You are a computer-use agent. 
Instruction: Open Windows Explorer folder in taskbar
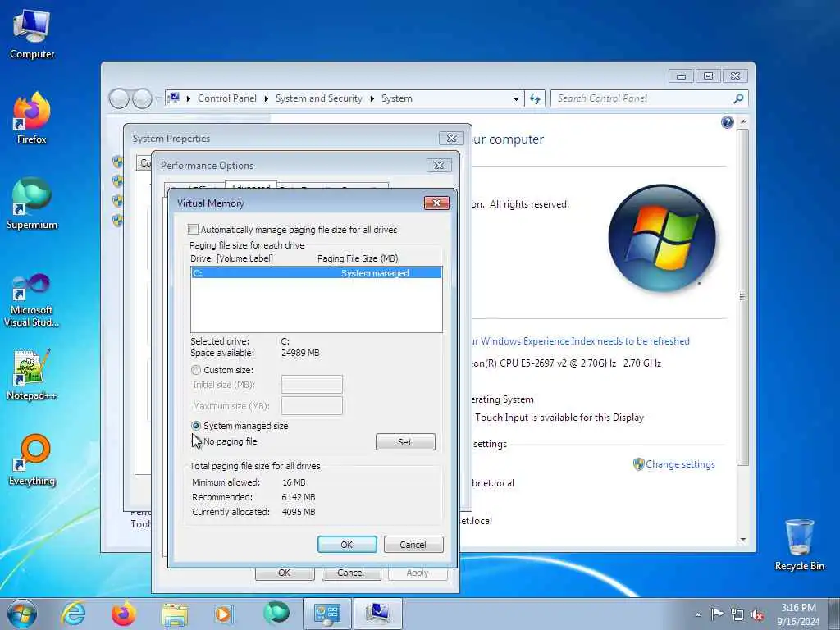click(x=175, y=614)
